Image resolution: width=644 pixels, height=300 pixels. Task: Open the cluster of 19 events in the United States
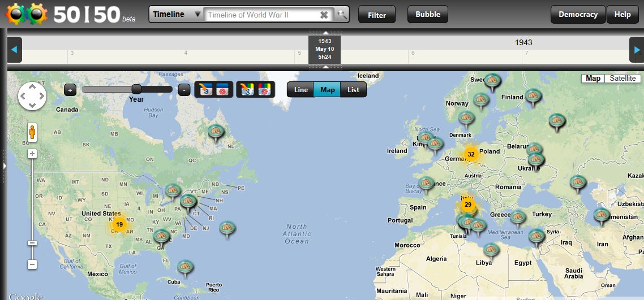[x=119, y=225]
